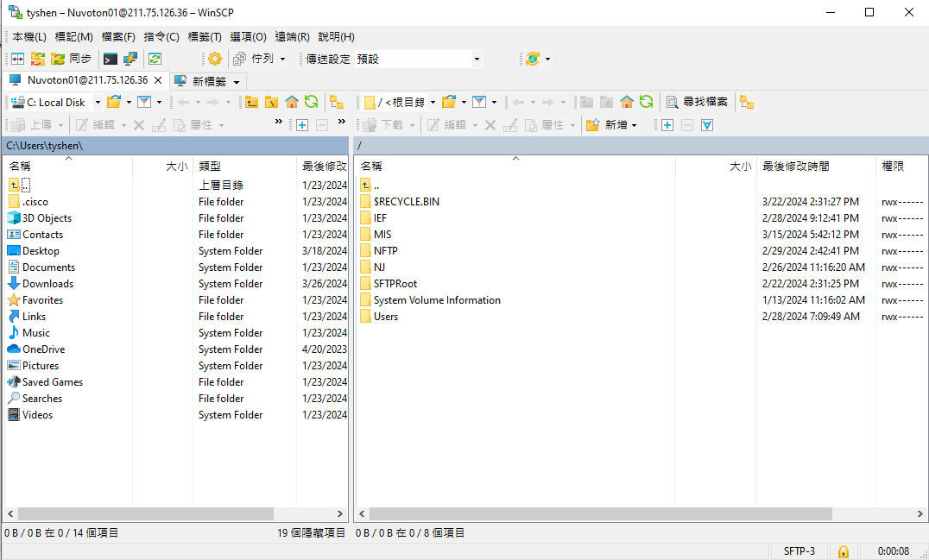Go to local home directory icon
The image size is (929, 560).
pos(292,102)
